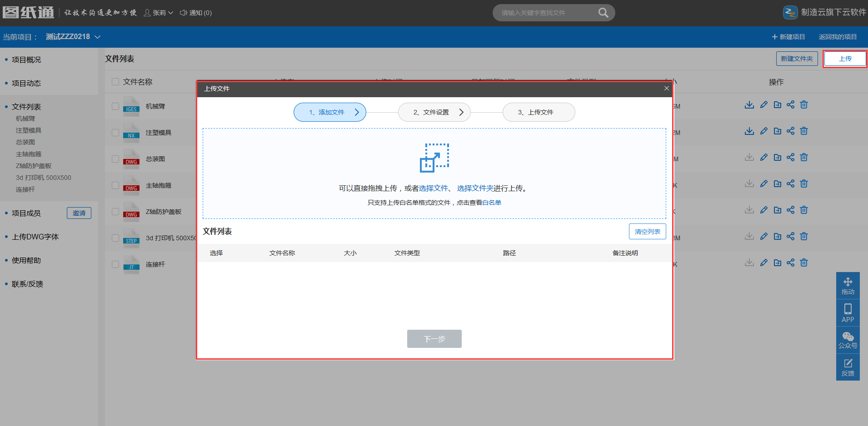Click the search magnifier icon

pyautogui.click(x=603, y=13)
